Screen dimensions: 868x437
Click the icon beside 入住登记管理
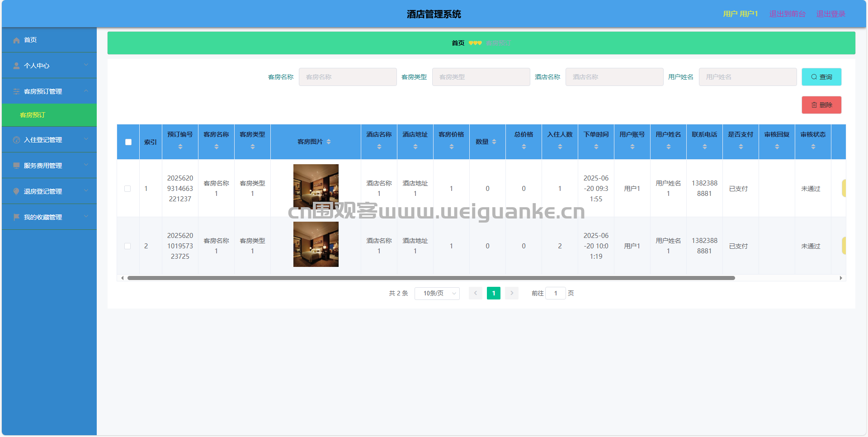click(x=16, y=140)
